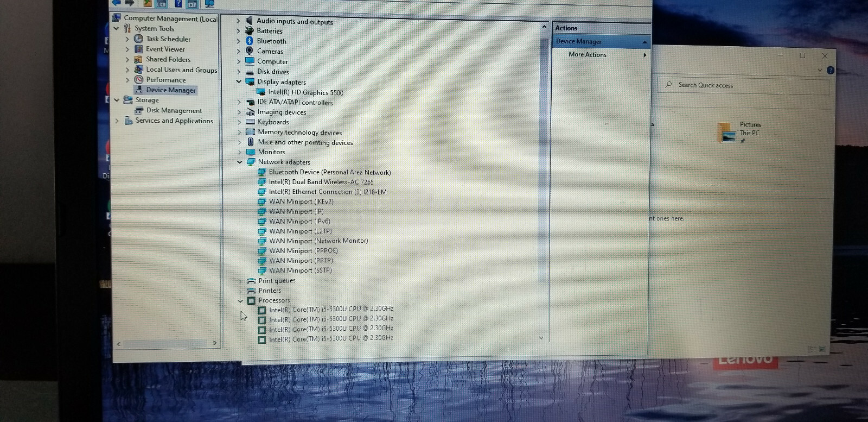Image resolution: width=868 pixels, height=422 pixels.
Task: Open Event Viewer in System Tools
Action: click(165, 49)
